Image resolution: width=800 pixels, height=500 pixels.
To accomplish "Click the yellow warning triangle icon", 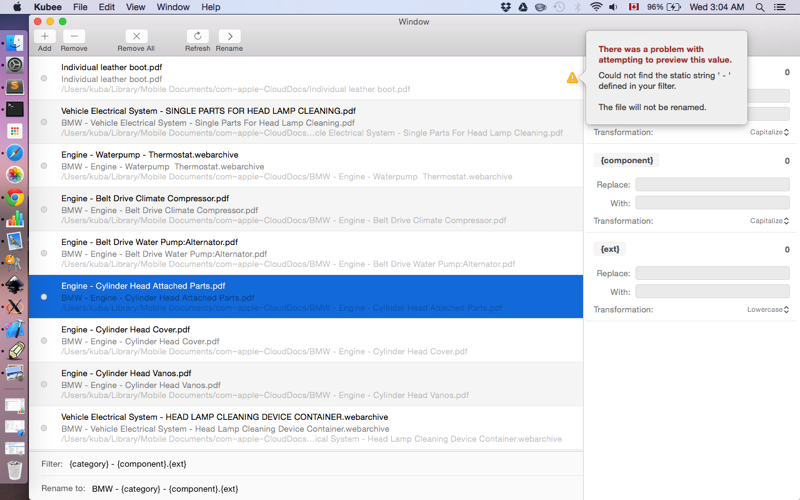I will click(572, 78).
